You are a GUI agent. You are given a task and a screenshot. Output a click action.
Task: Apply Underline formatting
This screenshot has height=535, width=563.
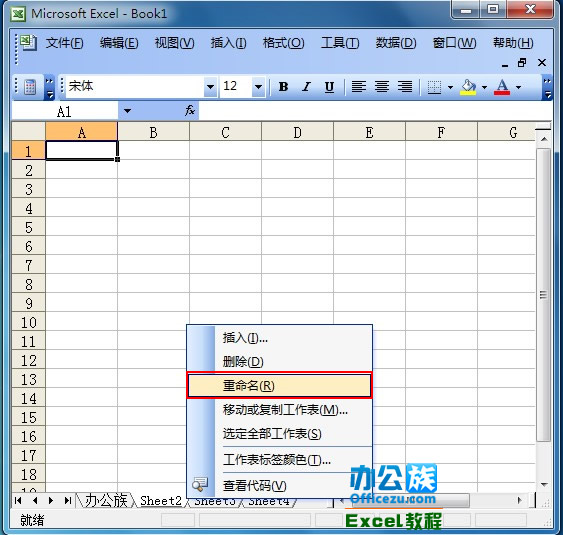tap(329, 87)
